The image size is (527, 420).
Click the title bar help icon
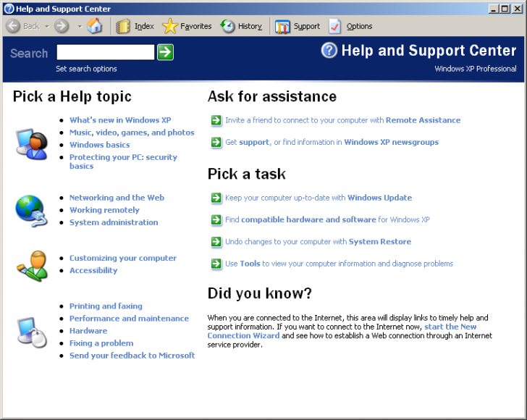[9, 9]
